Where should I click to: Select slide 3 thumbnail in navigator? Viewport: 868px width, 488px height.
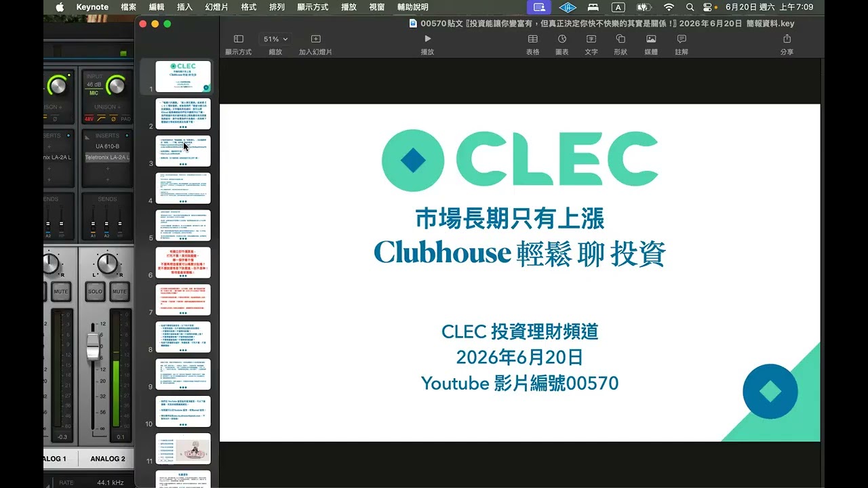183,150
